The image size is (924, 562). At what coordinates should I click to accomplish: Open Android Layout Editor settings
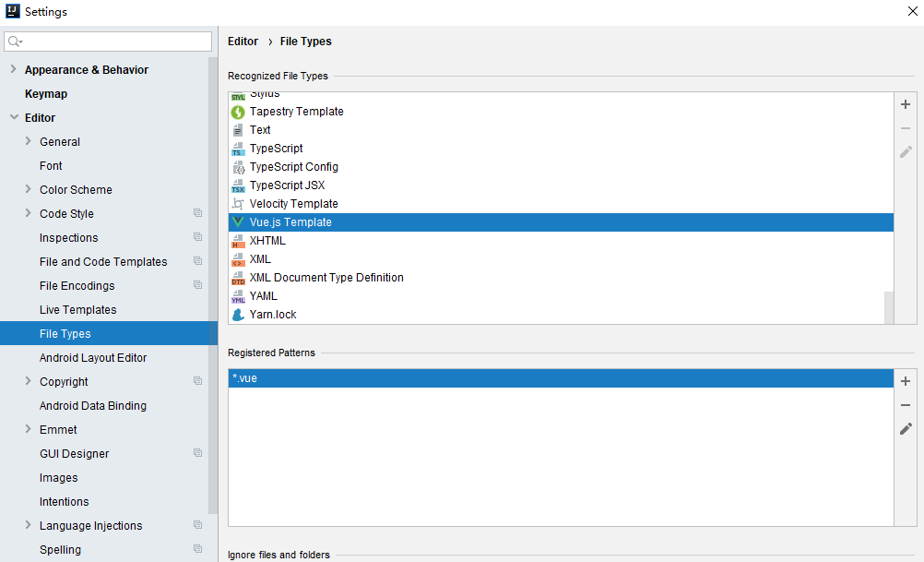93,358
